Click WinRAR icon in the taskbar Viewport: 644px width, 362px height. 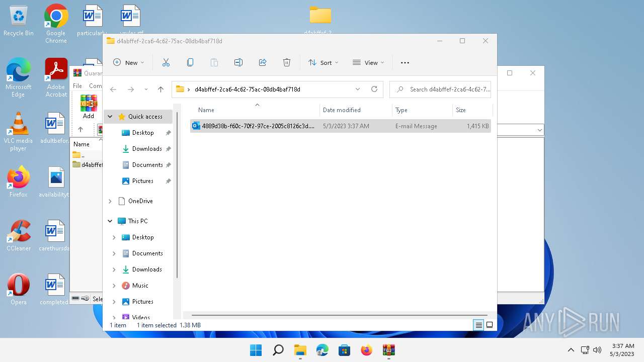pos(388,350)
